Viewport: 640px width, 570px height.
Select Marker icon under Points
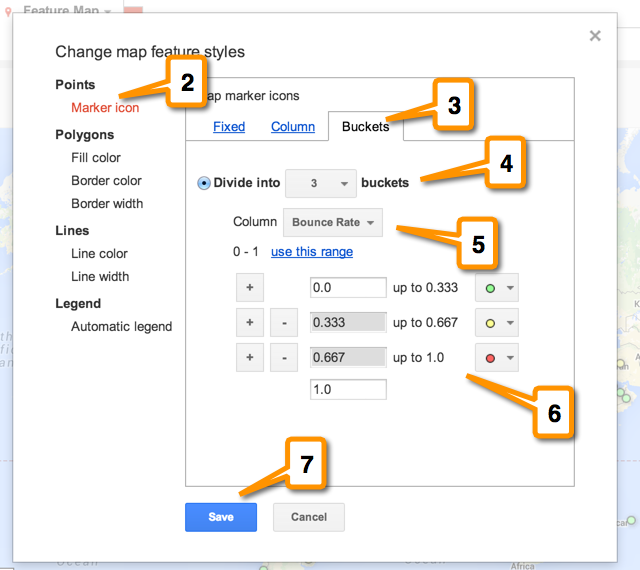click(105, 107)
